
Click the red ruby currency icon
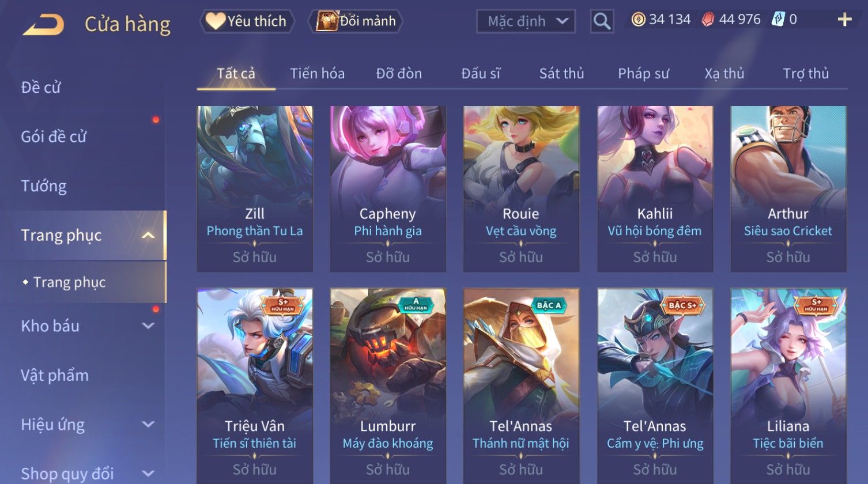708,20
